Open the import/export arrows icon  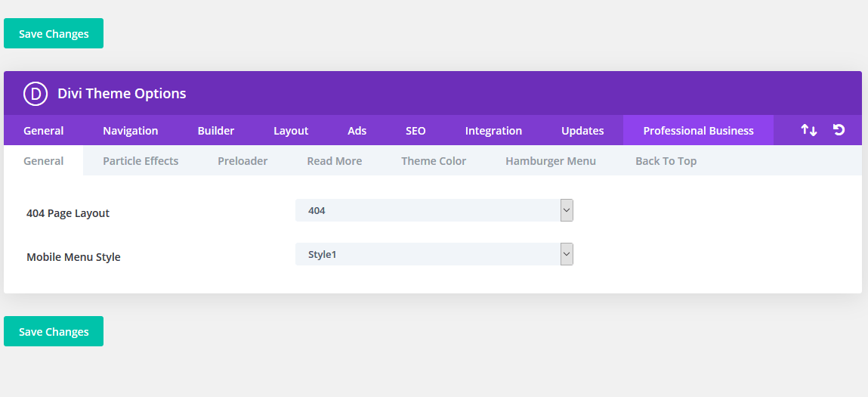coord(809,130)
